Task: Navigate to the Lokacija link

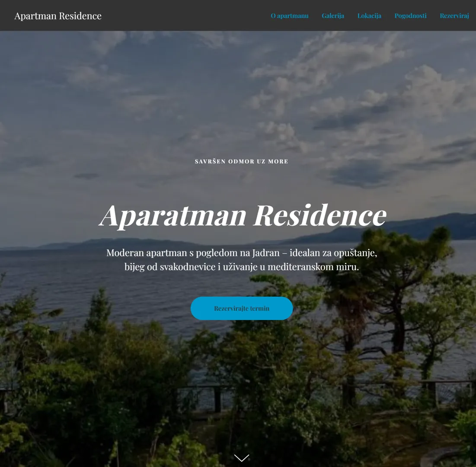Action: [x=370, y=16]
